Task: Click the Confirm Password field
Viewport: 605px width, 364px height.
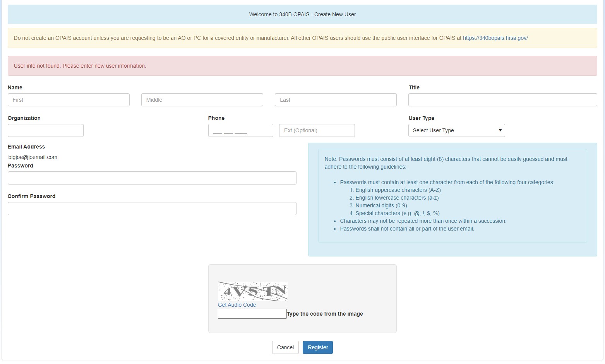Action: click(x=152, y=208)
